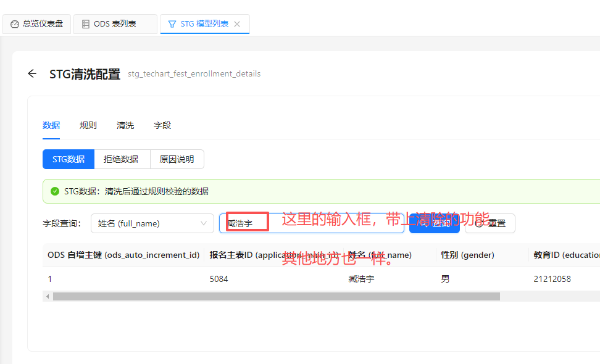Click the 性别 (gender) column header
The height and width of the screenshot is (364, 600).
coord(467,255)
